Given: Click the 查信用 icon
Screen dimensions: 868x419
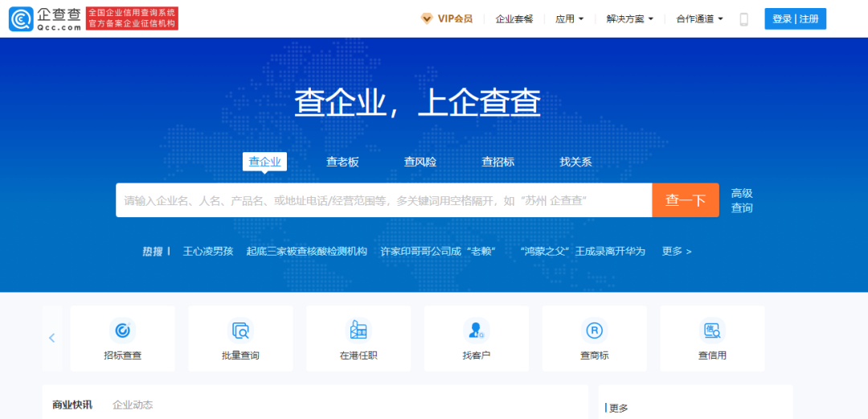Looking at the screenshot, I should (x=712, y=331).
